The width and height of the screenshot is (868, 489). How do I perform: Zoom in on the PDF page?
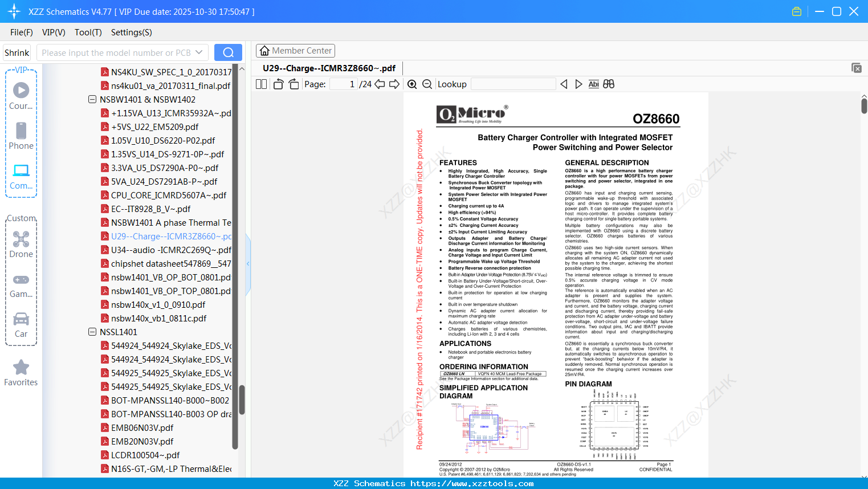[412, 84]
